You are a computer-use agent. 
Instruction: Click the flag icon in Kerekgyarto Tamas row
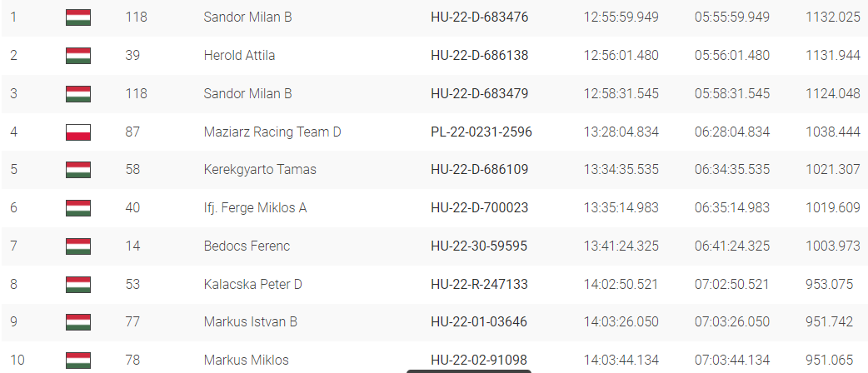click(x=78, y=169)
